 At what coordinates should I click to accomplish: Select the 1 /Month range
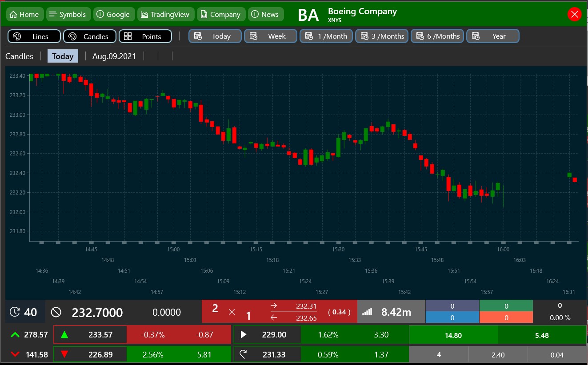click(x=326, y=36)
